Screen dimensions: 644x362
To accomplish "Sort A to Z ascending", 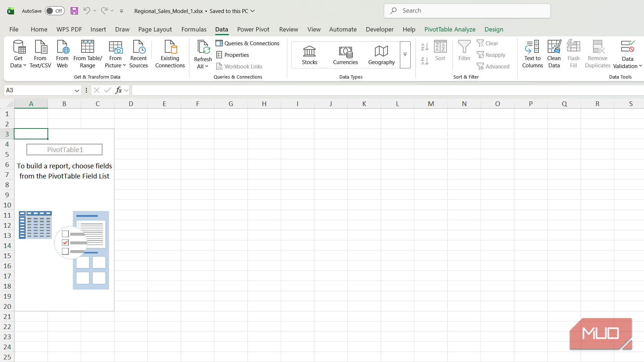I will tap(425, 47).
